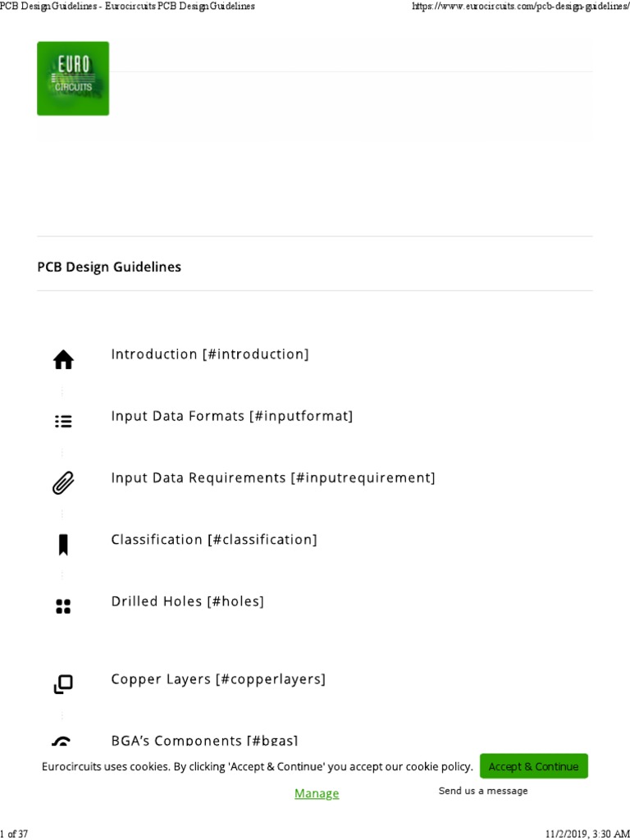This screenshot has width=630, height=840.
Task: Click the PCB Design Guidelines heading
Action: [110, 267]
